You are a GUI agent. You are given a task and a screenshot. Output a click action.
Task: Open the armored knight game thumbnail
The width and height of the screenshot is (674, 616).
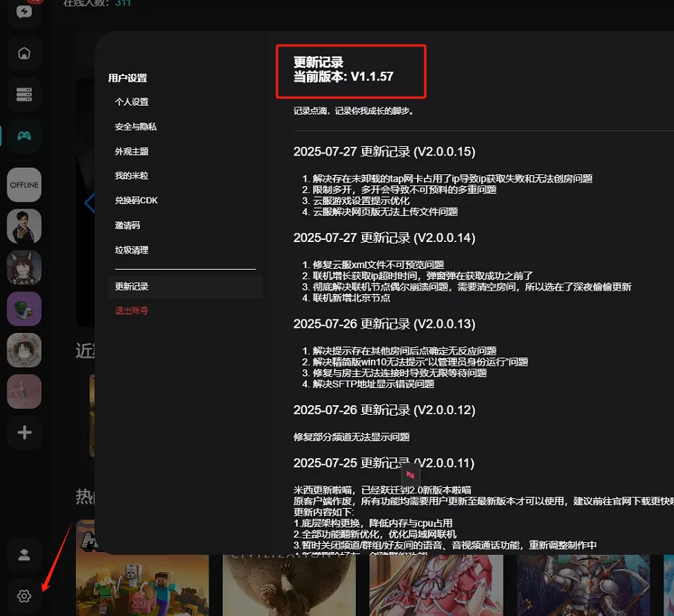[x=583, y=585]
